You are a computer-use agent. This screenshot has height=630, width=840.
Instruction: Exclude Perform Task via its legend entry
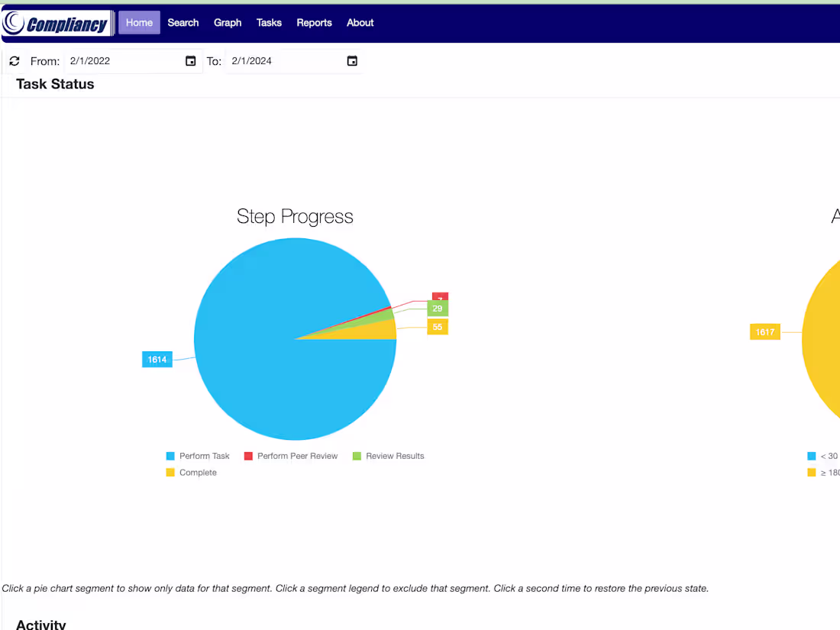coord(199,456)
